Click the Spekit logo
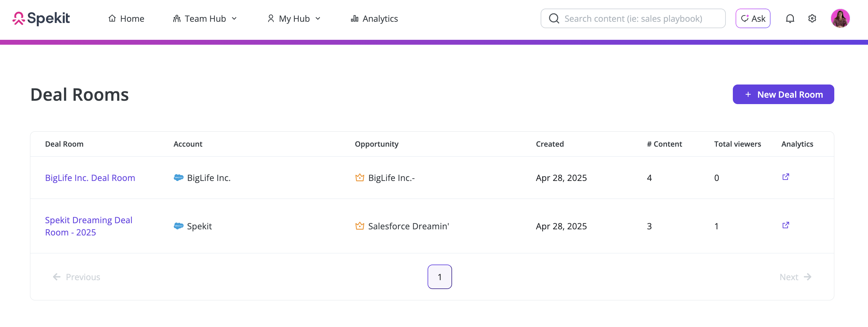This screenshot has height=327, width=868. [x=41, y=18]
